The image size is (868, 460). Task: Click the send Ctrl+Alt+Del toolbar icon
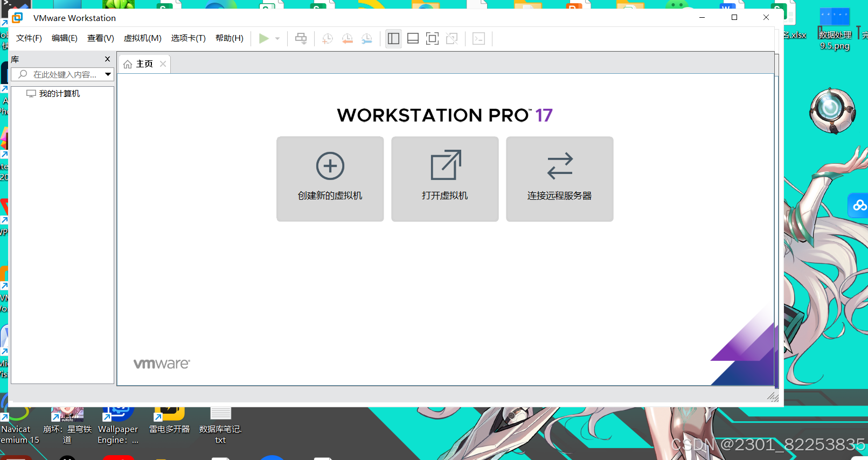(301, 39)
